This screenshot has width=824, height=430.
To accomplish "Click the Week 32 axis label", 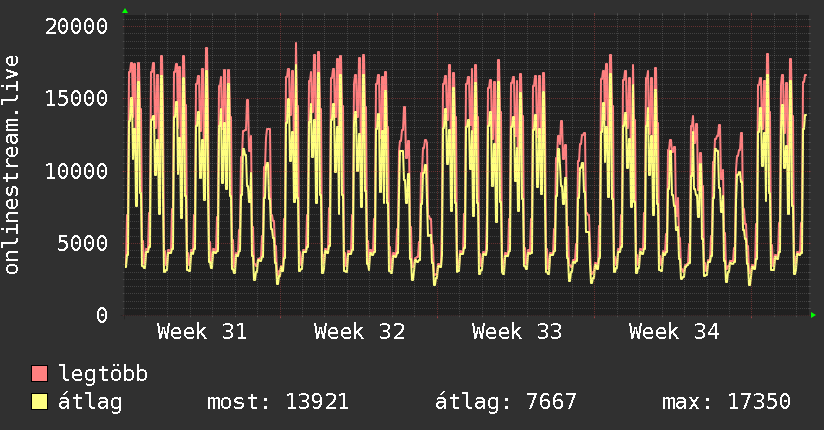I will point(359,332).
